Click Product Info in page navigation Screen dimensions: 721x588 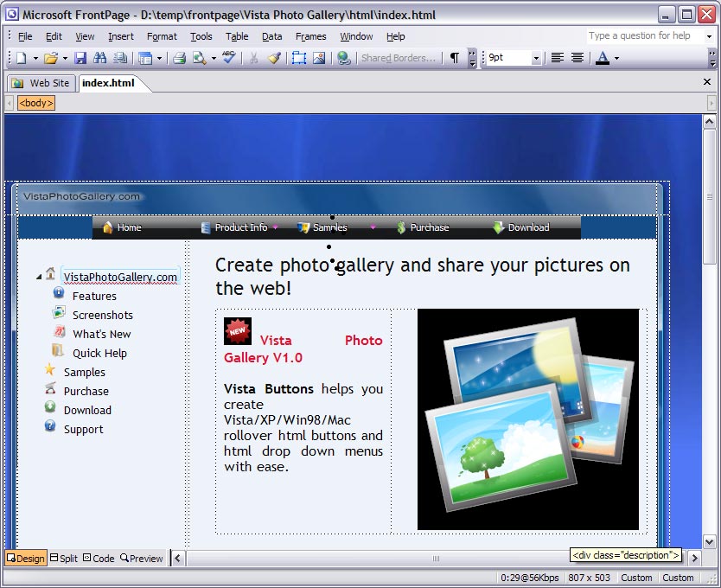tap(234, 227)
